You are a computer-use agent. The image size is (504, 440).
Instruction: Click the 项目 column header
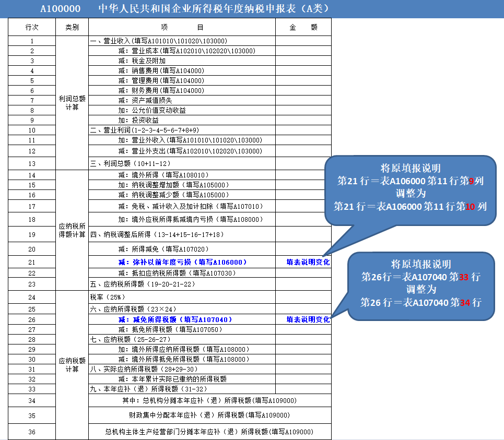coord(182,27)
